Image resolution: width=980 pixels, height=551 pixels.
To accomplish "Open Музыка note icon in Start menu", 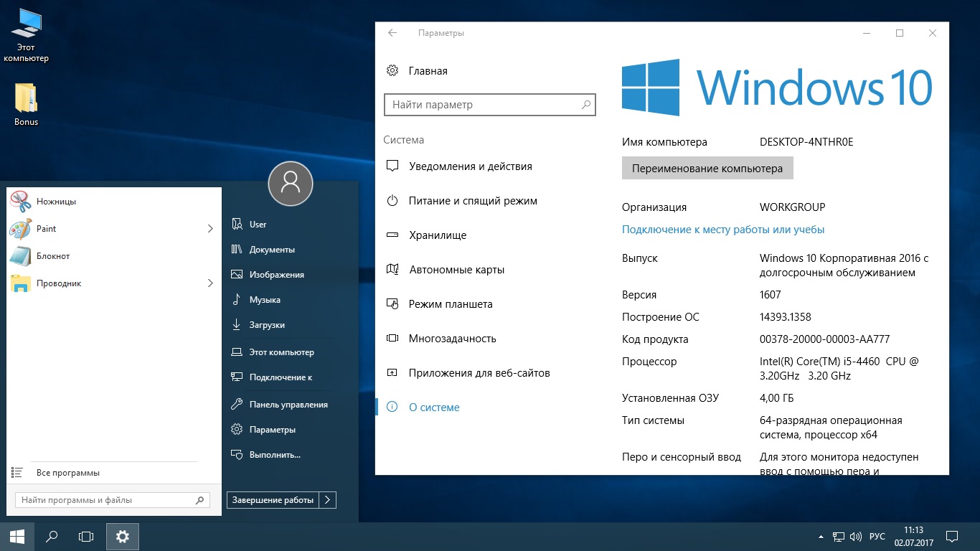I will point(237,300).
